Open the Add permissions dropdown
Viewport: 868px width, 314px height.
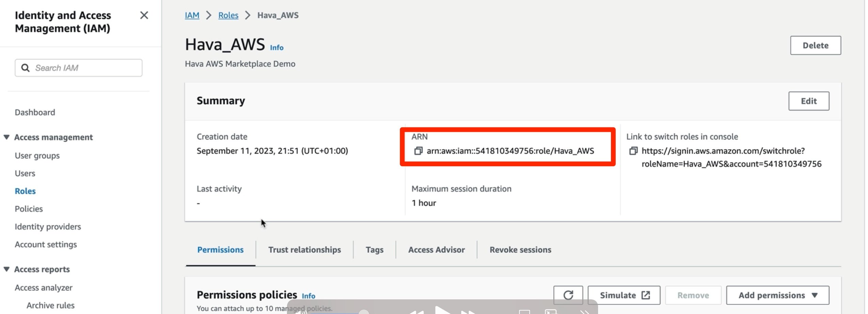coord(777,295)
